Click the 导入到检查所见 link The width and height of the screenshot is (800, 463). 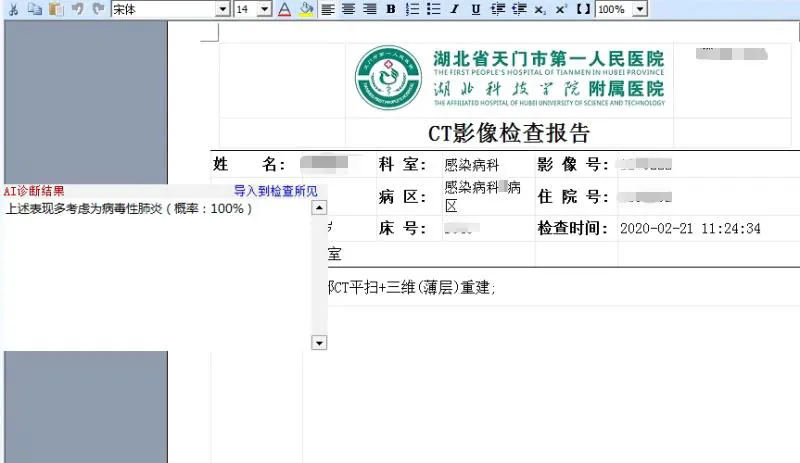tap(275, 191)
